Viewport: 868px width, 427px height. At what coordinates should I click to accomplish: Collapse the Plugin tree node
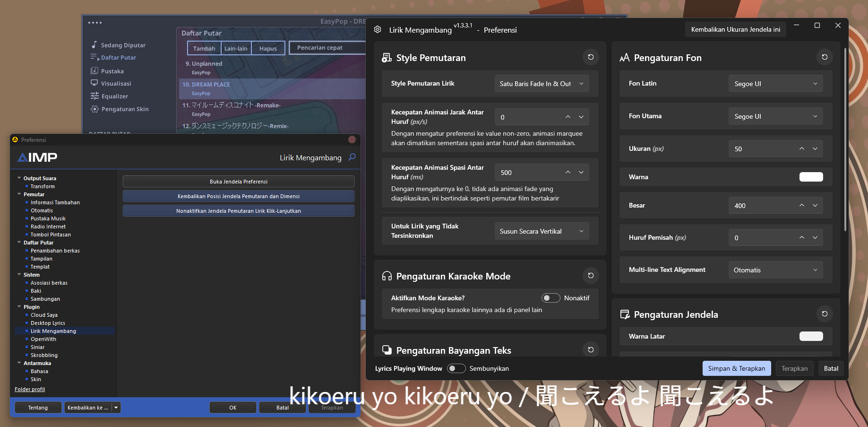[19, 307]
